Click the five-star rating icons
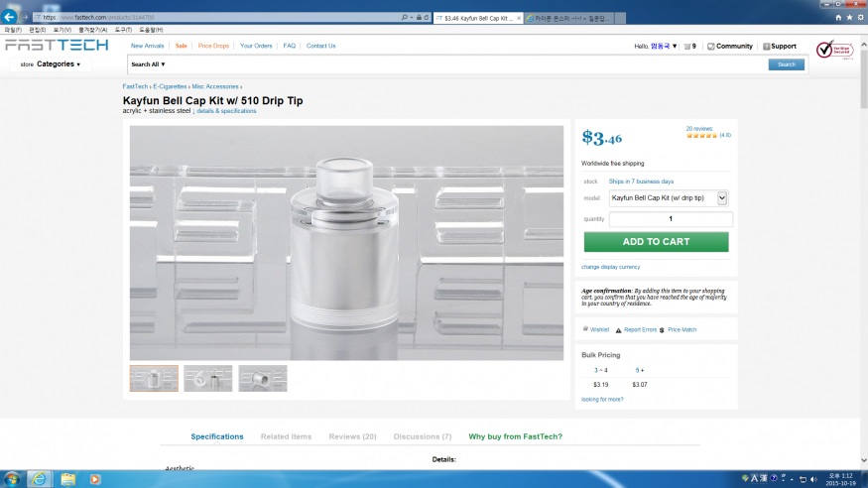The width and height of the screenshot is (868, 488). click(x=701, y=136)
